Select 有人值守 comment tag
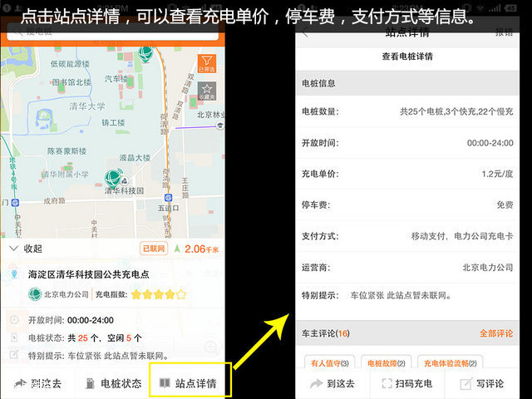 330,362
